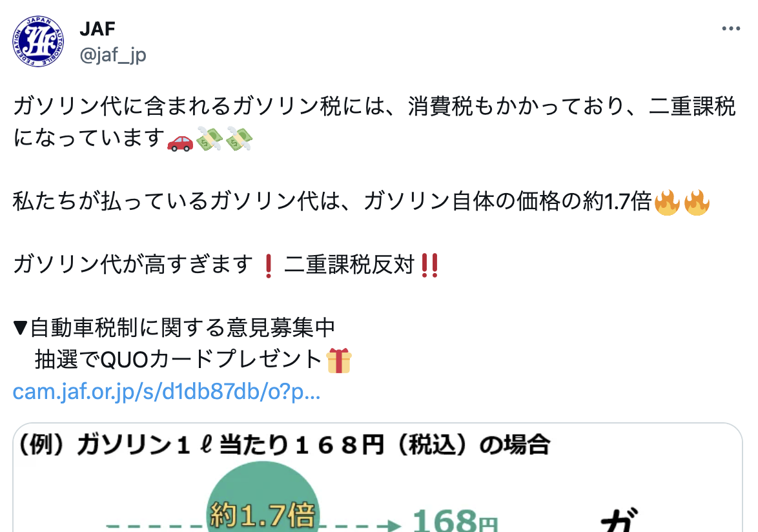This screenshot has width=758, height=532.
Task: Open the attached gasoline price image
Action: tap(378, 477)
